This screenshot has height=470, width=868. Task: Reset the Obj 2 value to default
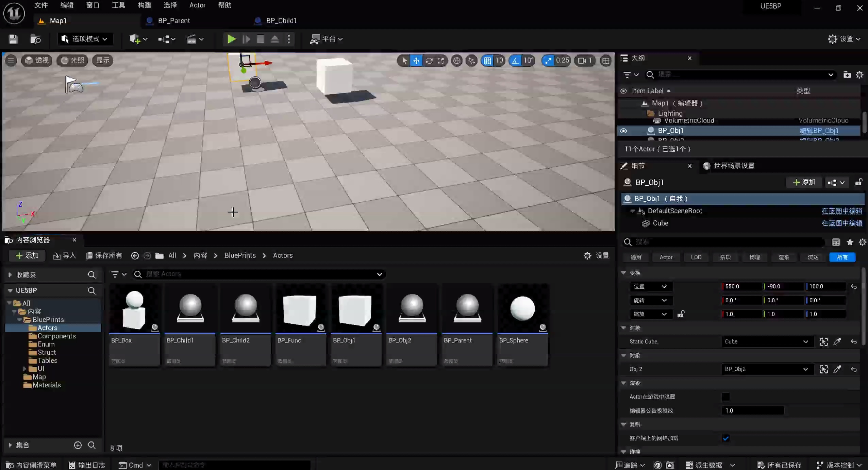(853, 369)
